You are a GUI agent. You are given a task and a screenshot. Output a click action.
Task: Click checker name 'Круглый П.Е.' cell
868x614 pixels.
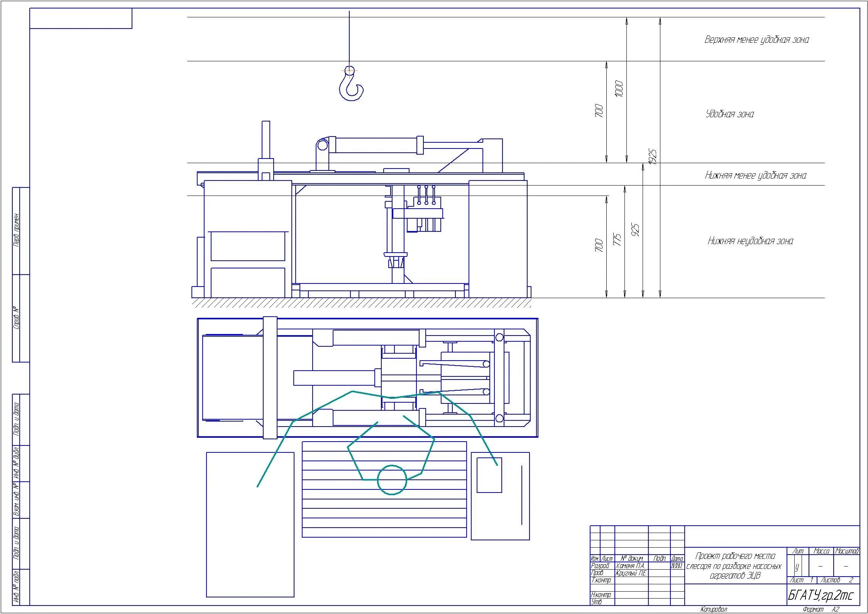pyautogui.click(x=631, y=573)
